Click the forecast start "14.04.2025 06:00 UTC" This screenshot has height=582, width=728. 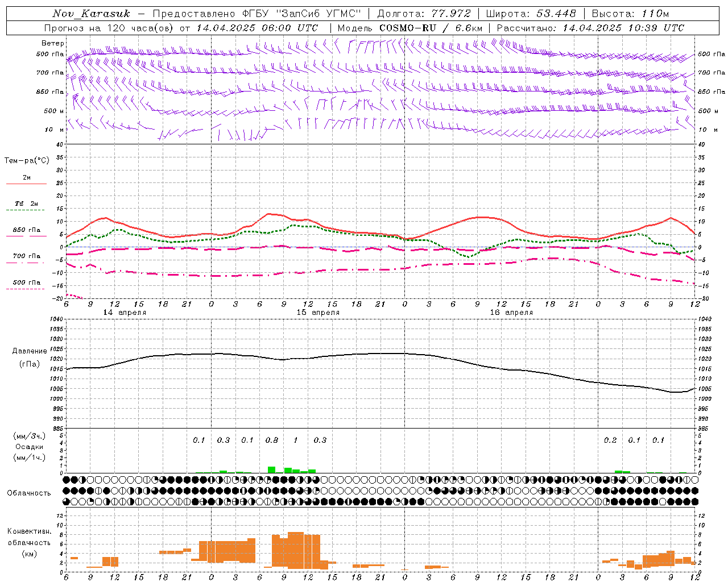(x=257, y=28)
